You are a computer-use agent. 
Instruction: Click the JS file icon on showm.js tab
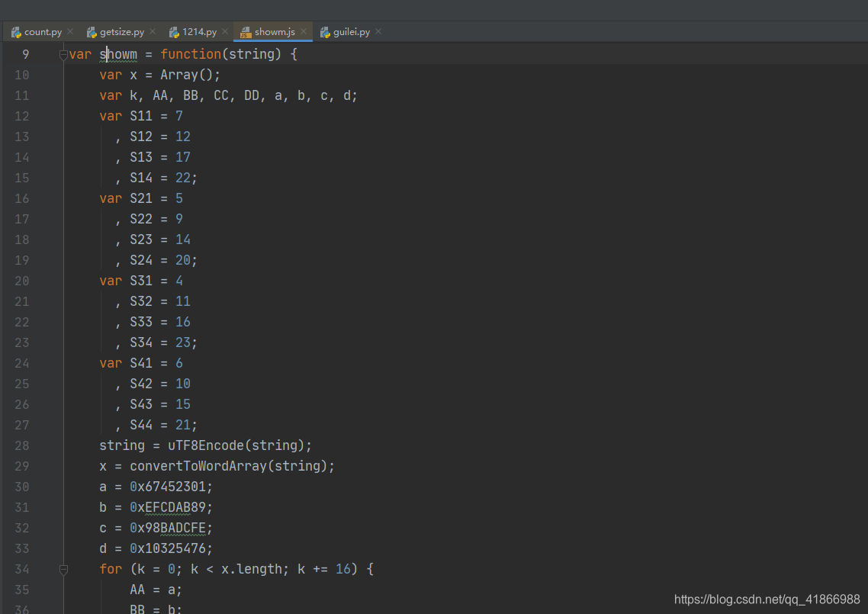tap(246, 33)
